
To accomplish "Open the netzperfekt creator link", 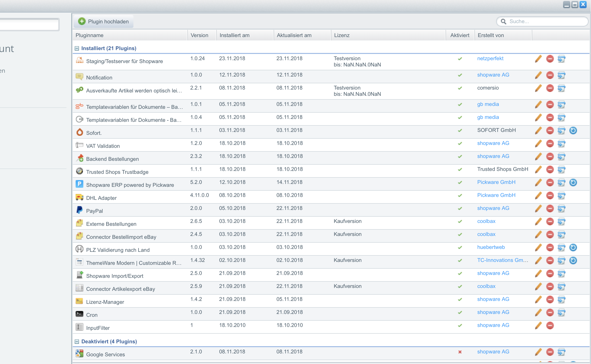I will pyautogui.click(x=490, y=58).
